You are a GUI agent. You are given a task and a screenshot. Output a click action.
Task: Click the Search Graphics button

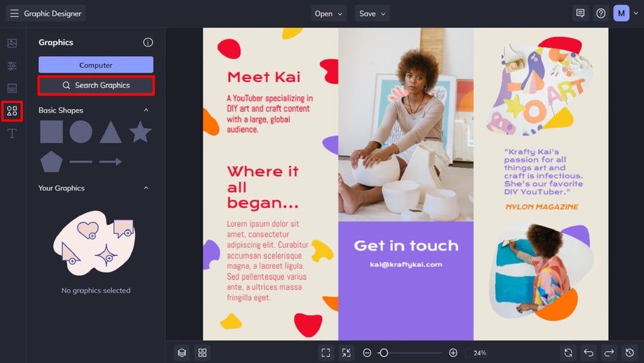click(96, 85)
